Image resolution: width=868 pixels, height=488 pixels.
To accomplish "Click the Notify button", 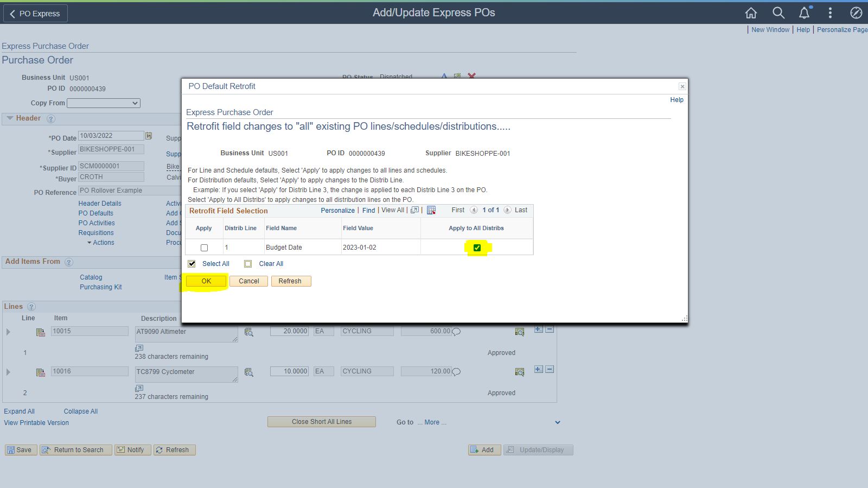I will pyautogui.click(x=132, y=450).
